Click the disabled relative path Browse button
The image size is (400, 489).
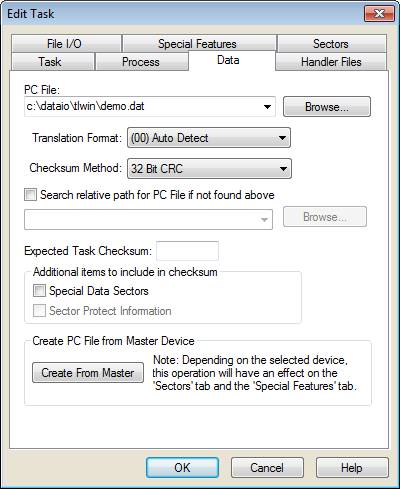click(x=325, y=217)
